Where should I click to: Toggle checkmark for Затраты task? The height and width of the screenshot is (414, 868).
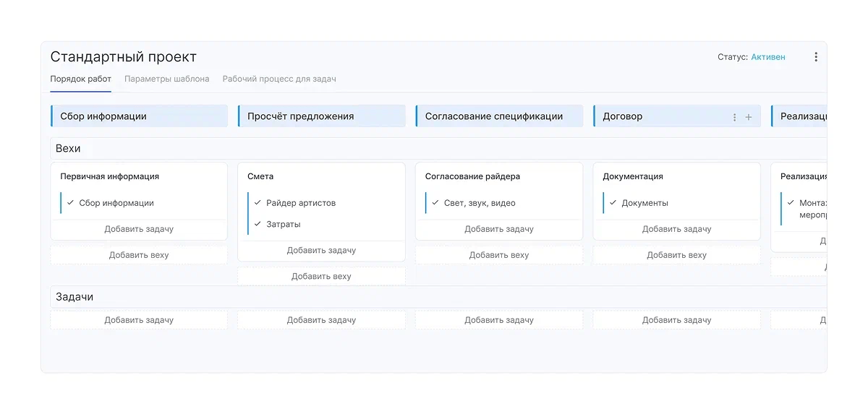click(x=258, y=224)
